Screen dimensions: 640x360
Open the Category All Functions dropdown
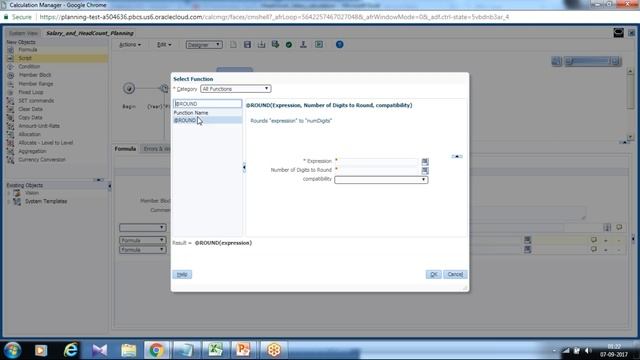click(236, 89)
